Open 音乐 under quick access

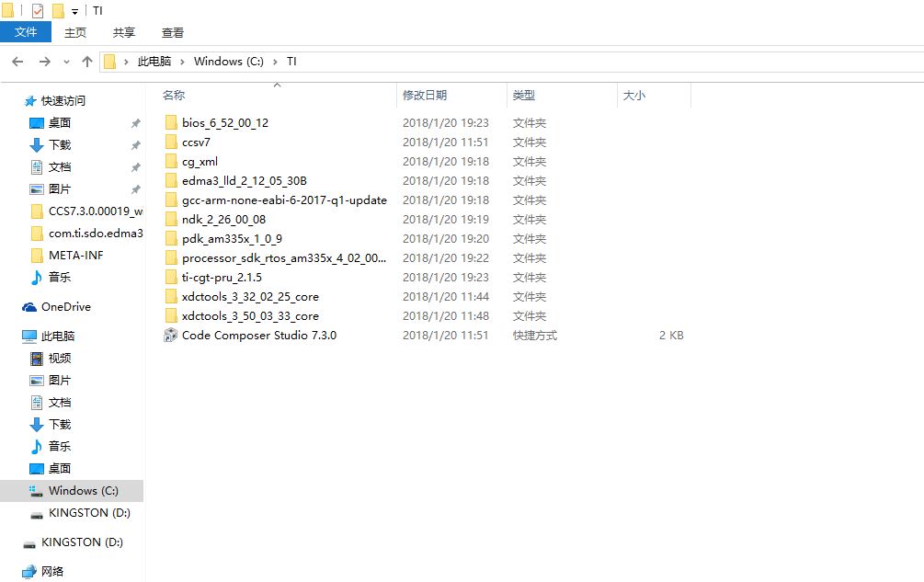tap(60, 277)
